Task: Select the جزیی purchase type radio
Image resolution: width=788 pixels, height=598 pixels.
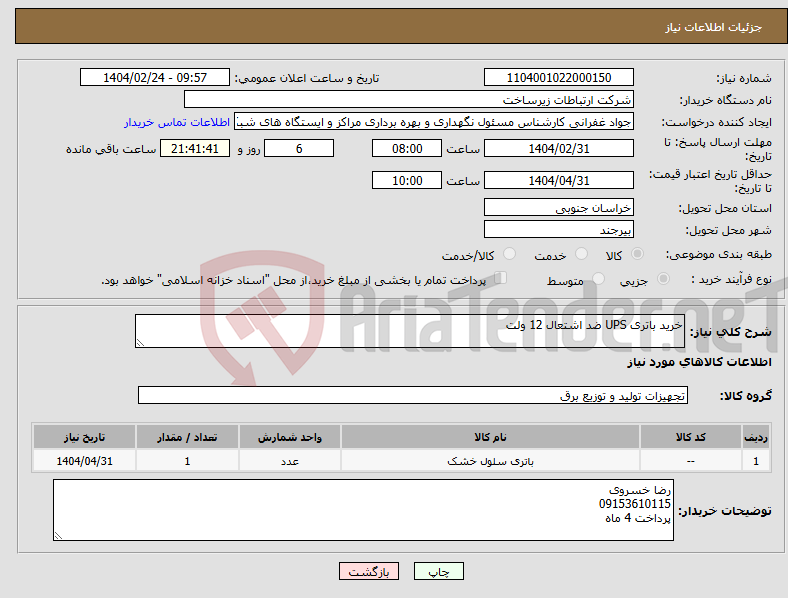Action: tap(663, 278)
